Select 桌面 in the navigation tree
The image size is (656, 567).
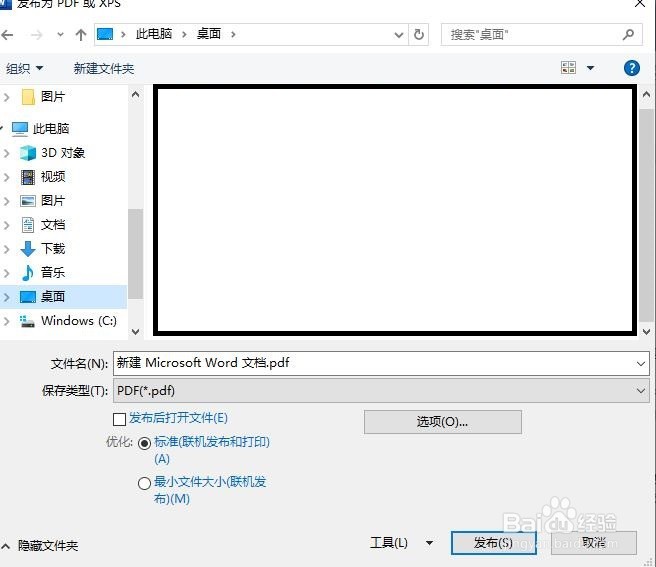[x=63, y=297]
